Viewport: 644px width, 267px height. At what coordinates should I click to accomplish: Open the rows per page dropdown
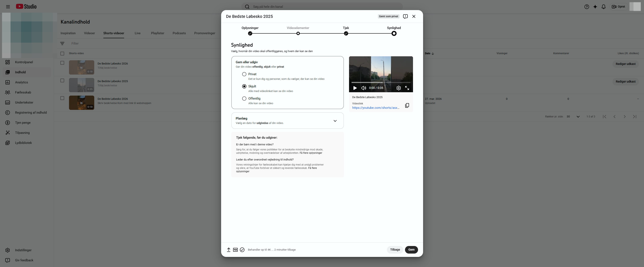pos(573,117)
